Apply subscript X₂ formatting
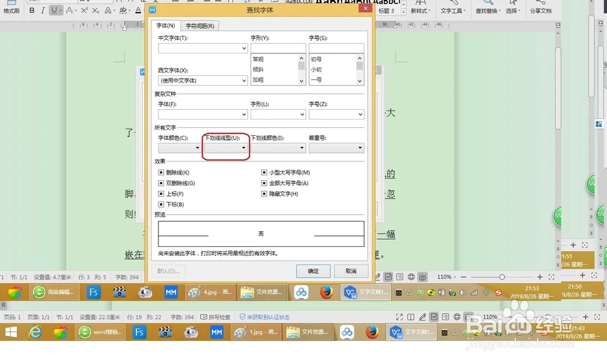The height and width of the screenshot is (364, 607). point(96,10)
